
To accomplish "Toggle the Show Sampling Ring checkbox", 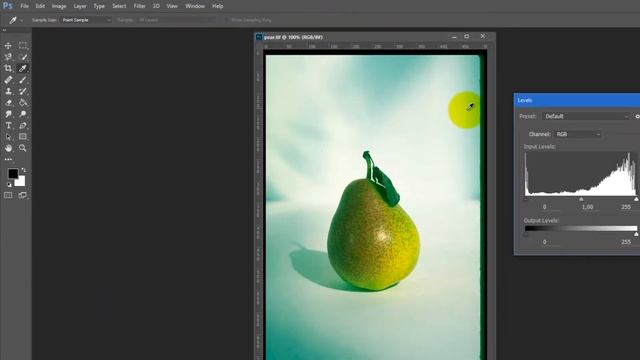I will (x=226, y=20).
